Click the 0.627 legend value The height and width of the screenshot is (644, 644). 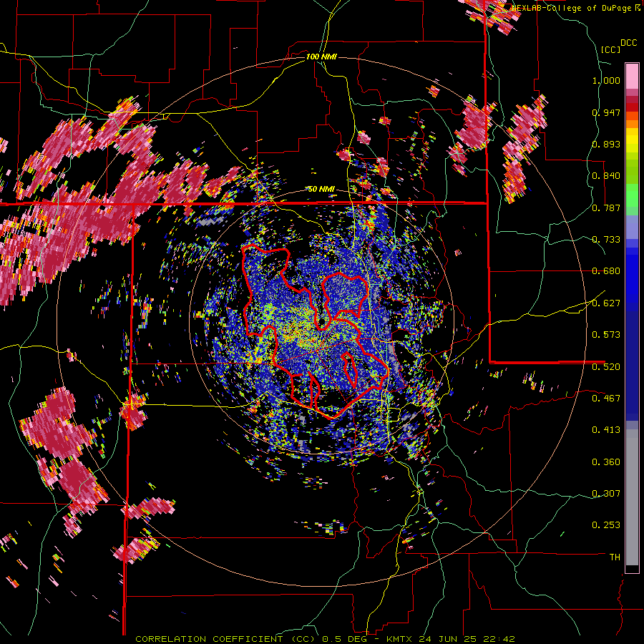tap(606, 303)
